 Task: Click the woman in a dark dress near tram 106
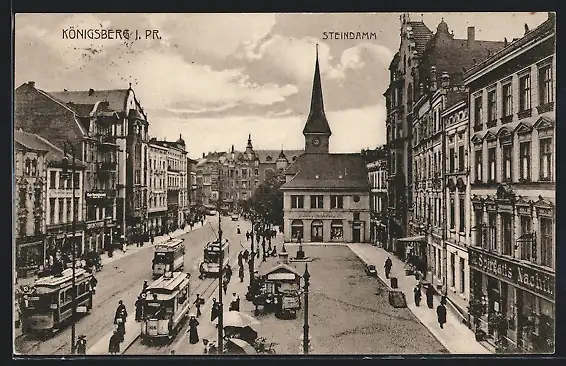pos(193,330)
